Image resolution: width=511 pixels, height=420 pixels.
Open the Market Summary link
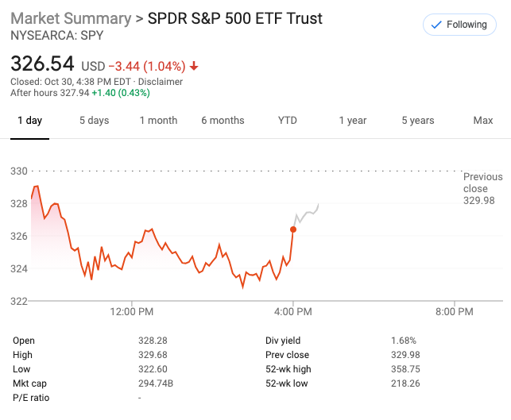click(70, 18)
